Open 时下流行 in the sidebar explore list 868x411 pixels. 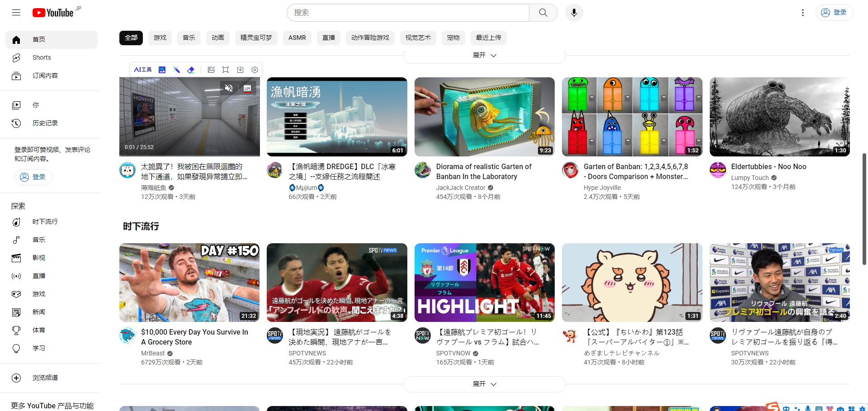[x=52, y=222]
